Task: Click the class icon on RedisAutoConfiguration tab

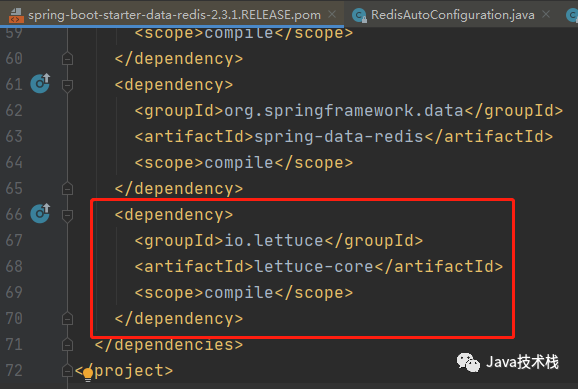Action: click(359, 15)
